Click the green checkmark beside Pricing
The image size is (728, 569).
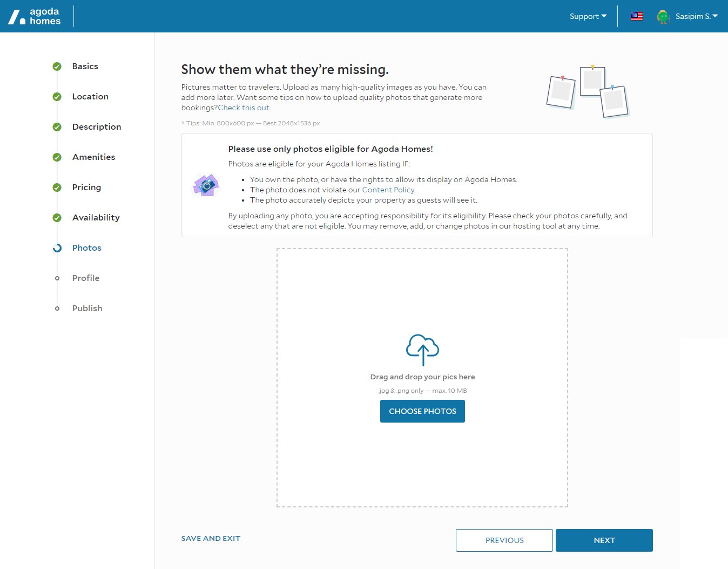57,188
